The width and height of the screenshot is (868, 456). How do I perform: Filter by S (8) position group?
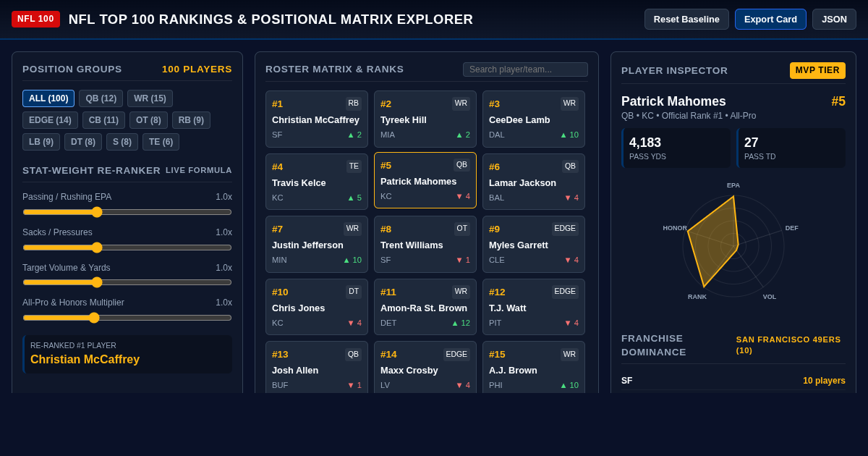[x=122, y=142]
